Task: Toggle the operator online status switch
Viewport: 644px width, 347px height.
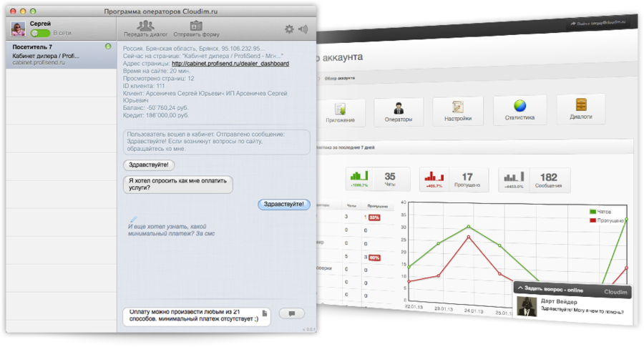Action: pos(40,33)
